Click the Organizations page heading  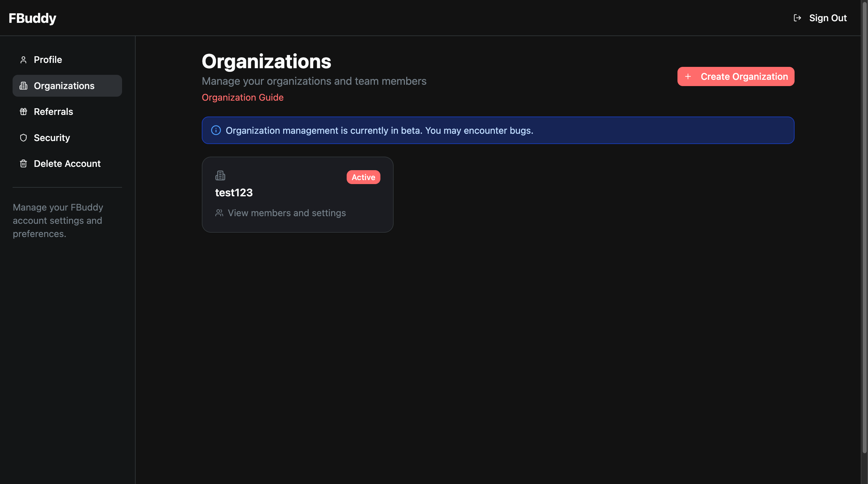(x=267, y=61)
